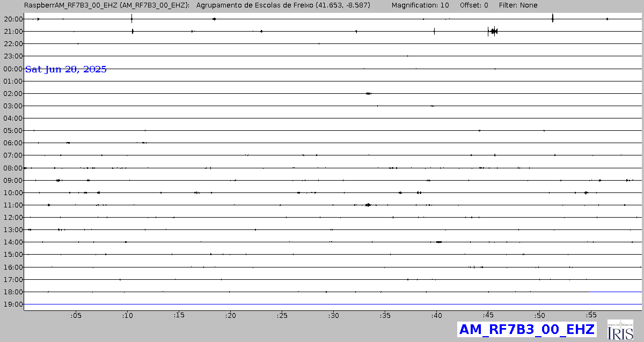
Task: Click the 05:00 hour label
Action: (13, 131)
